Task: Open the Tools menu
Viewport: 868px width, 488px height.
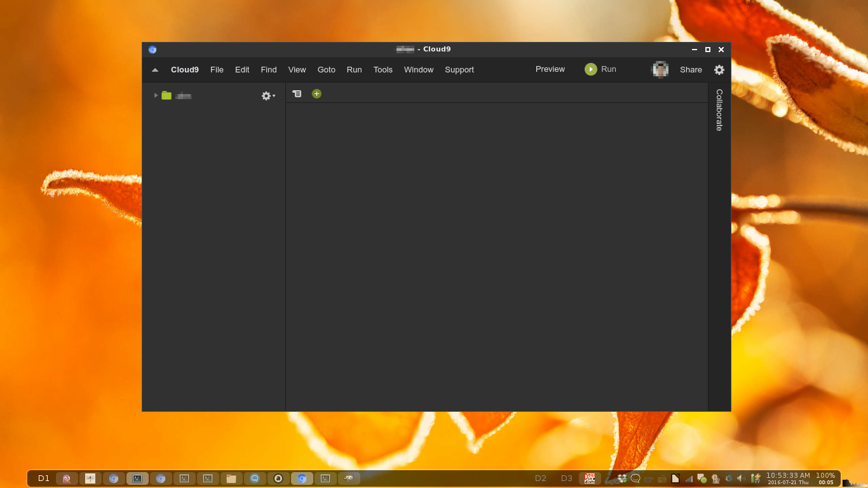Action: (x=383, y=70)
